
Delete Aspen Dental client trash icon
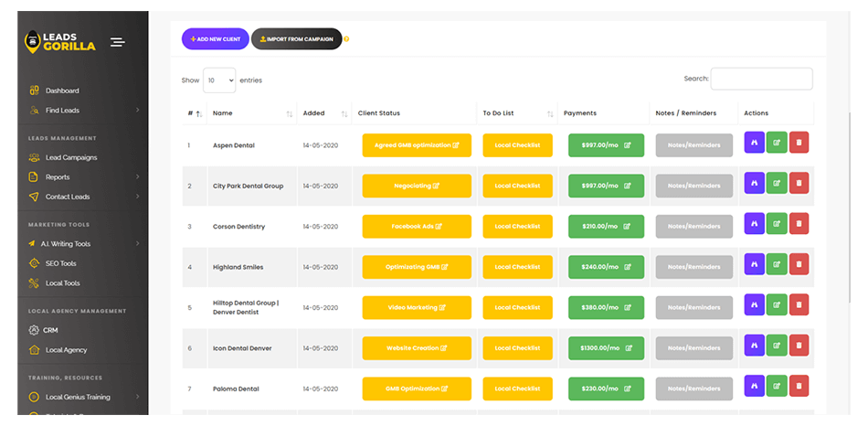click(x=799, y=143)
